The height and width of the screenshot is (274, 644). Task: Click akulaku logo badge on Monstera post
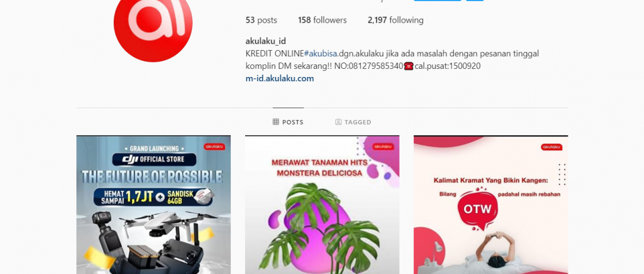pos(383,146)
